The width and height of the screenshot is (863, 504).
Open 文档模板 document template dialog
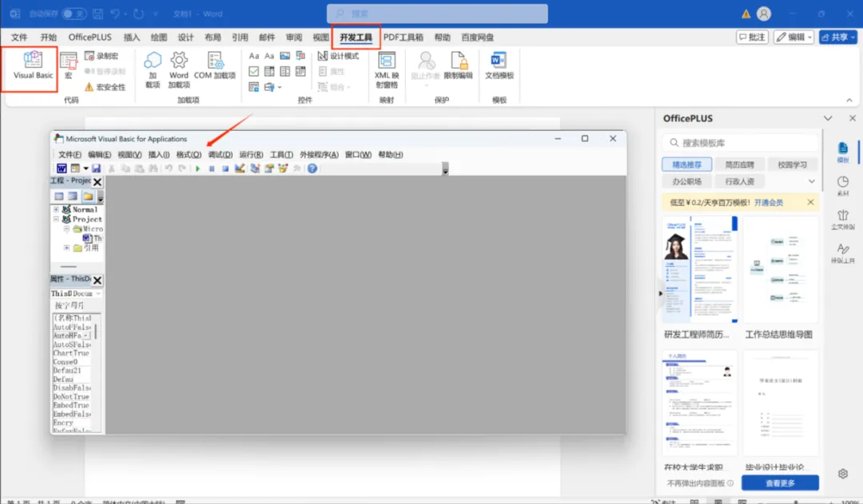(x=499, y=65)
